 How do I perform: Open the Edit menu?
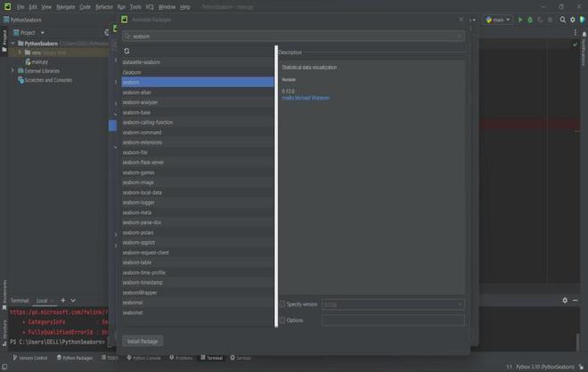[x=33, y=7]
